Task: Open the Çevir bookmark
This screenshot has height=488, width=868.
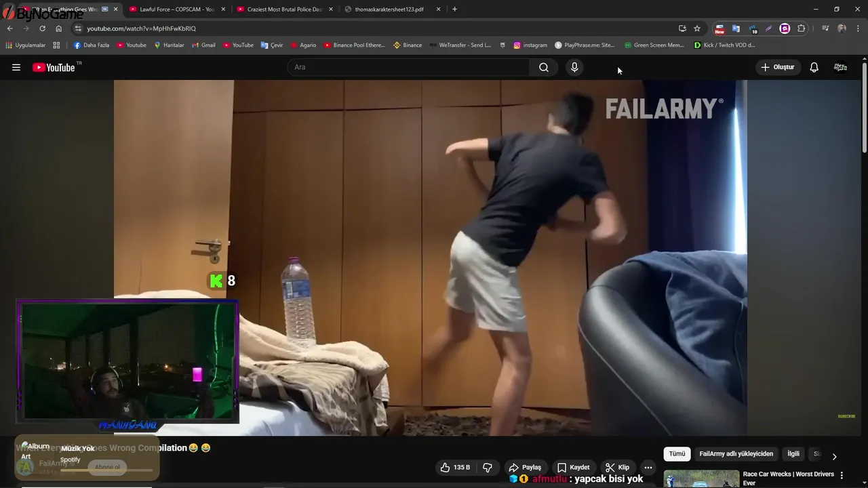Action: click(x=271, y=45)
